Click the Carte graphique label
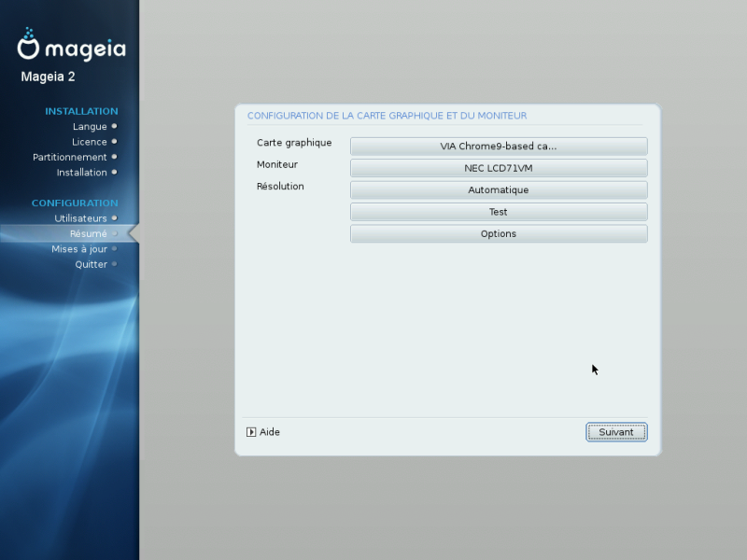Viewport: 747px width, 560px height. point(294,143)
